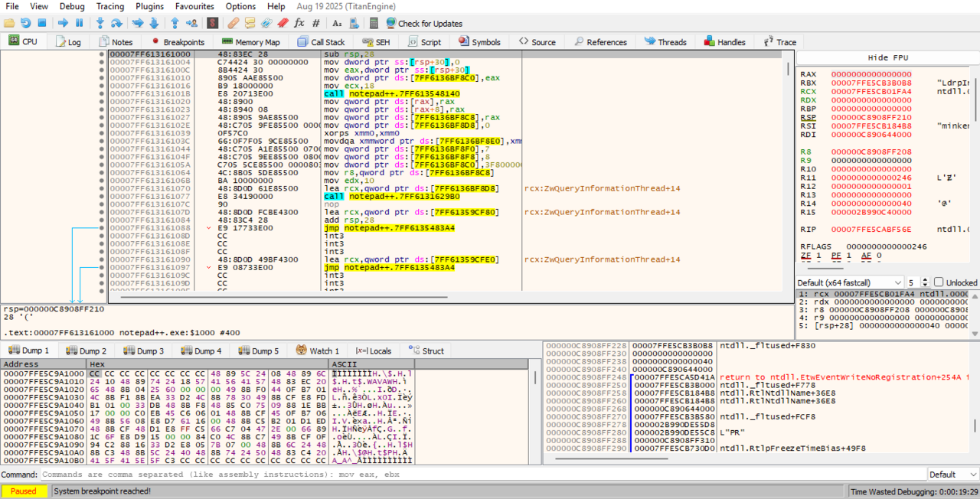Open the Bookmarks red tag icon
Image resolution: width=980 pixels, height=499 pixels.
pos(283,23)
